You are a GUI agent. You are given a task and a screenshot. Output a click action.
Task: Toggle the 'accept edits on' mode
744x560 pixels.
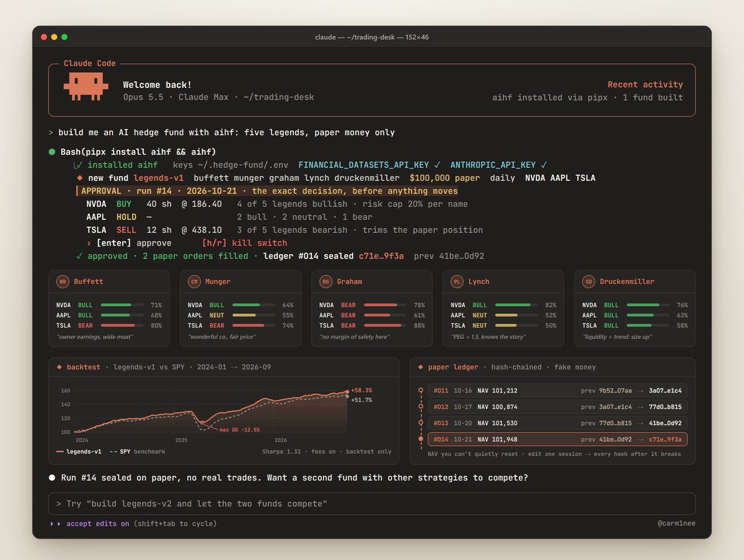pos(98,524)
